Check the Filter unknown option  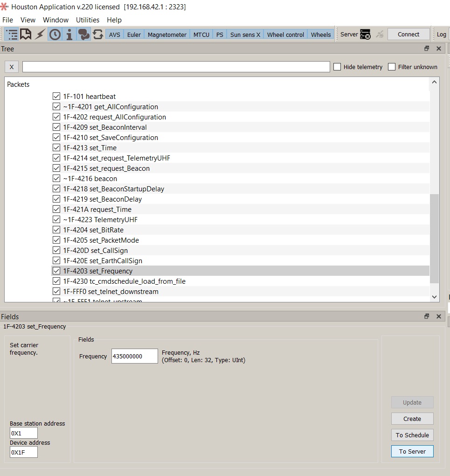(392, 67)
